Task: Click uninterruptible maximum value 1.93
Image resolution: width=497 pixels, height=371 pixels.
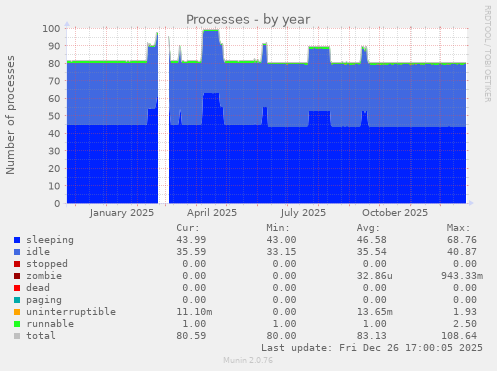Action: click(x=465, y=312)
